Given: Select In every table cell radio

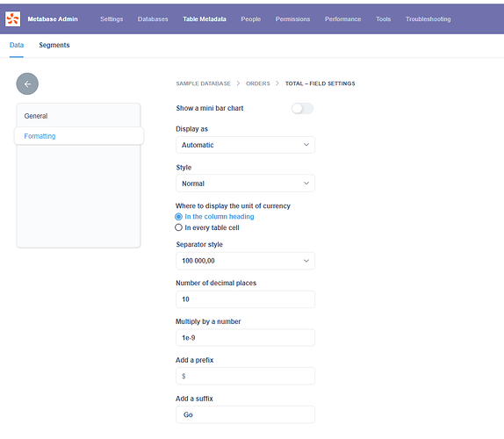Looking at the screenshot, I should 178,227.
